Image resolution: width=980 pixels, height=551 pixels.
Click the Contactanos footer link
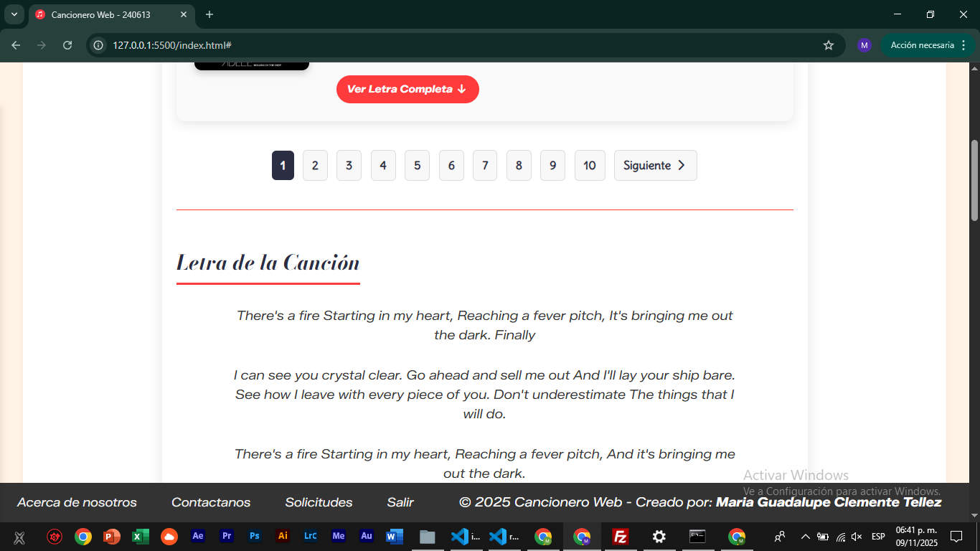coord(211,503)
